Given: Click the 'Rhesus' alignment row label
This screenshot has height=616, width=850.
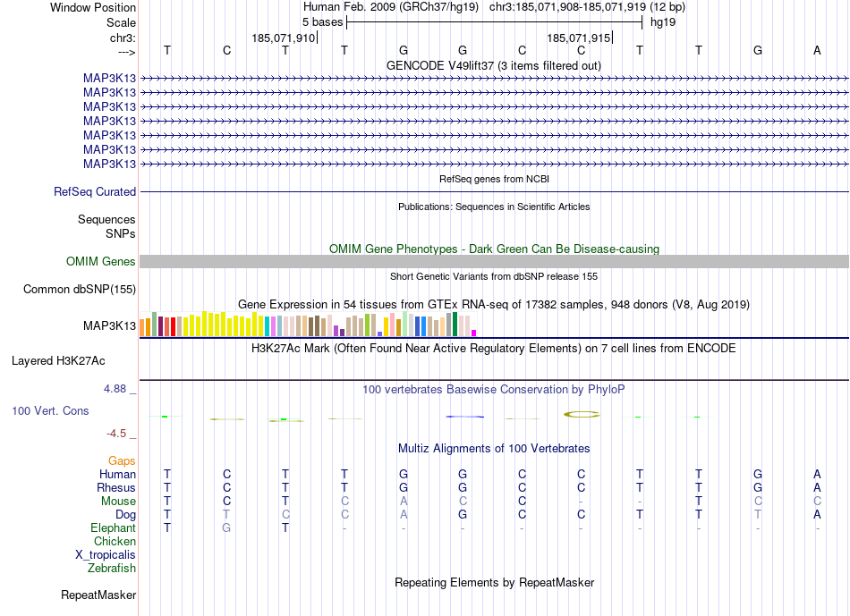Looking at the screenshot, I should [x=116, y=488].
